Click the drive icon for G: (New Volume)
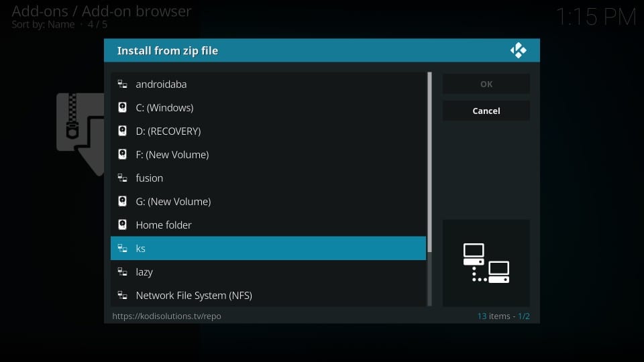 click(122, 201)
